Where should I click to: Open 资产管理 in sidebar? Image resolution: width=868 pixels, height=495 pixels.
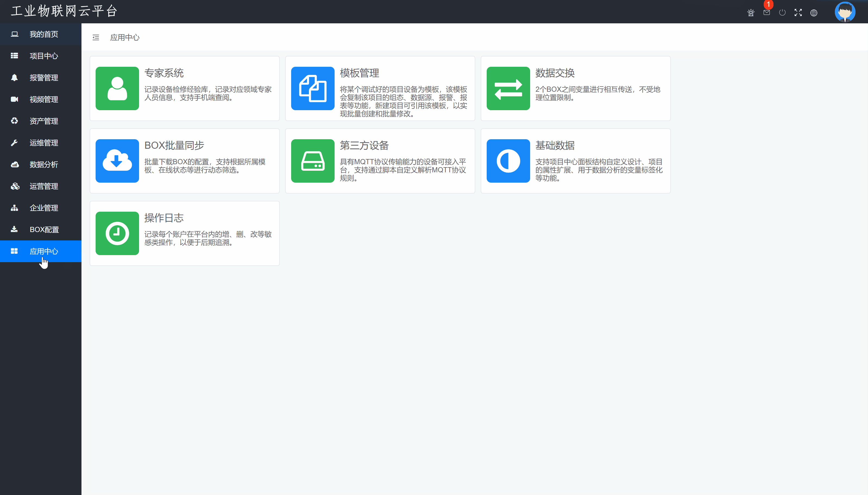pyautogui.click(x=41, y=121)
